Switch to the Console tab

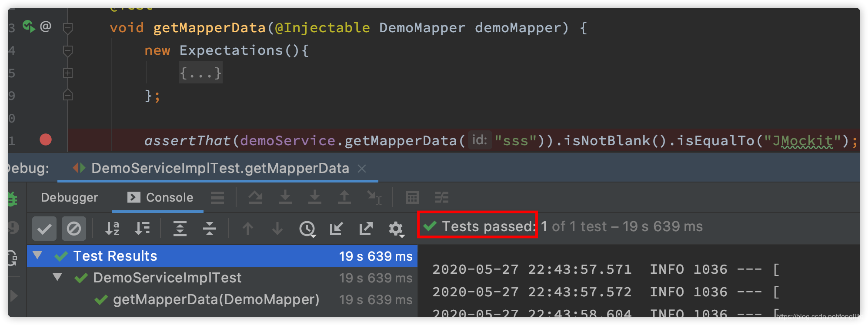[x=160, y=198]
